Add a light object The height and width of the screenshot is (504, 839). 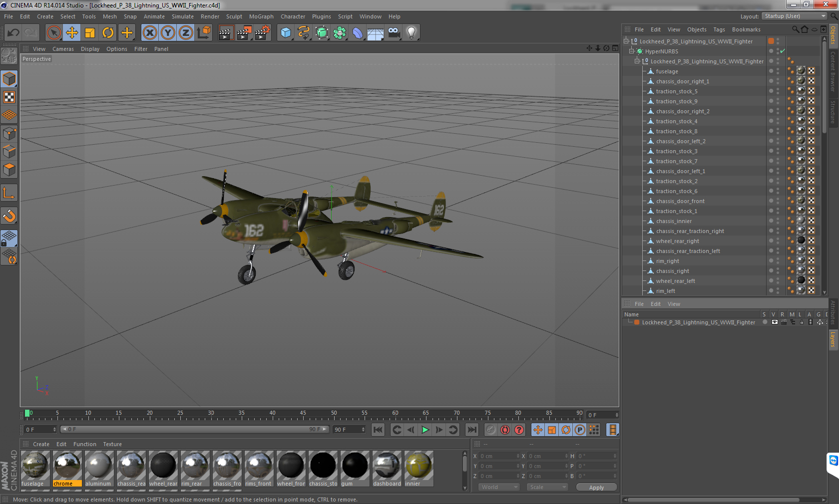412,33
